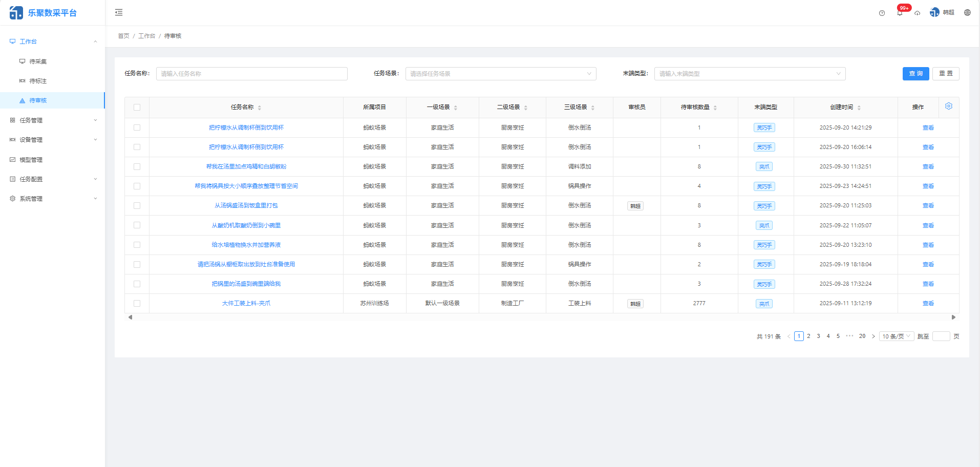Expand the 系统管理 sidebar section
This screenshot has height=467, width=980.
click(53, 198)
